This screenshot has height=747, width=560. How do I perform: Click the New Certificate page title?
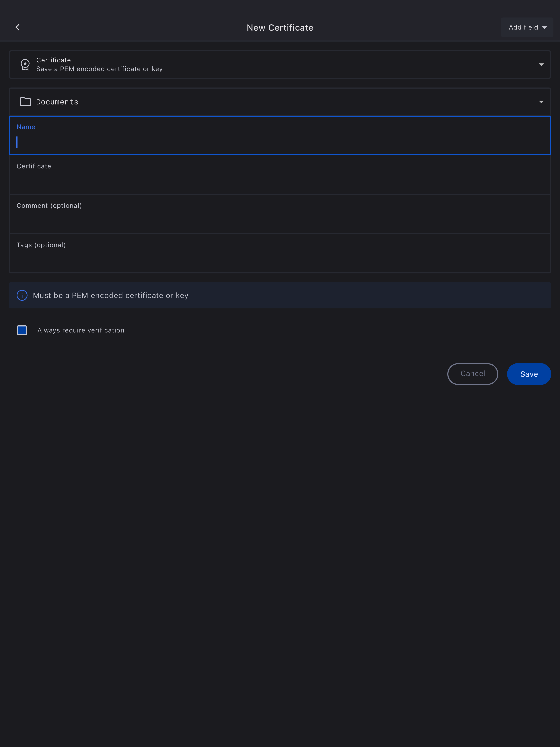point(280,28)
